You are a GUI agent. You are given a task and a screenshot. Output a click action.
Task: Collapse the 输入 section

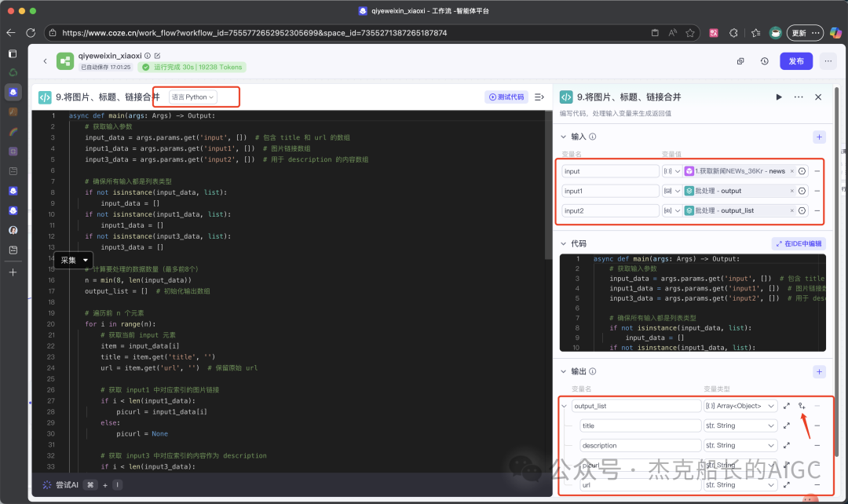[x=563, y=137]
